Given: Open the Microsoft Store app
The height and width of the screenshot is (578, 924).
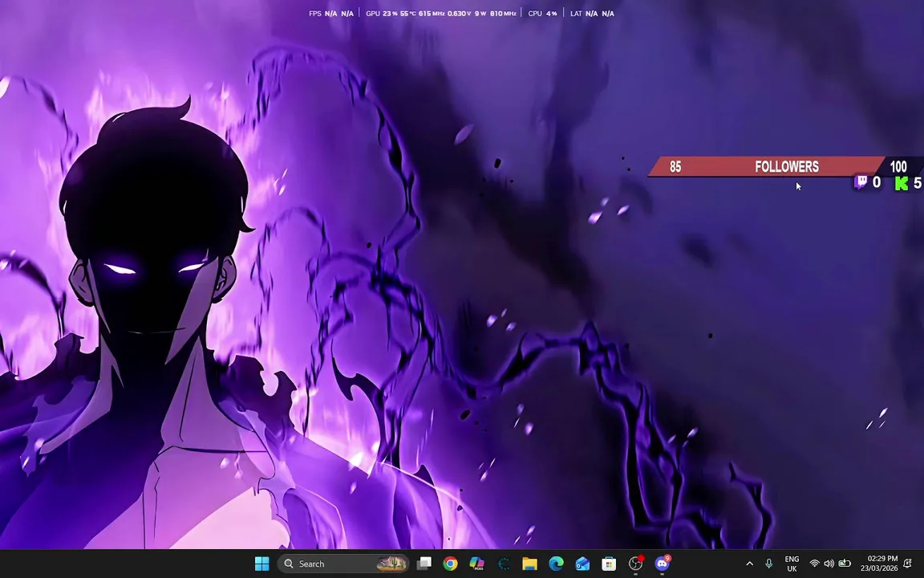Looking at the screenshot, I should (609, 564).
